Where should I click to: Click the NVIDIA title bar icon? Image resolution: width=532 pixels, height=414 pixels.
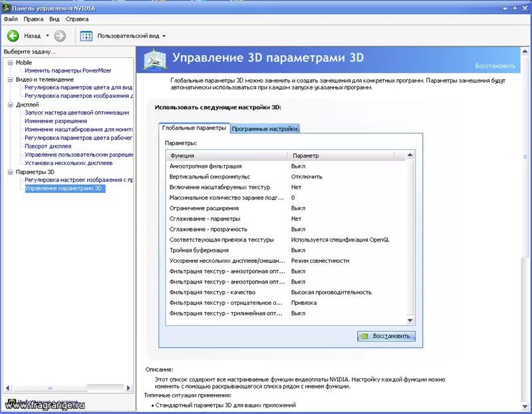click(6, 7)
